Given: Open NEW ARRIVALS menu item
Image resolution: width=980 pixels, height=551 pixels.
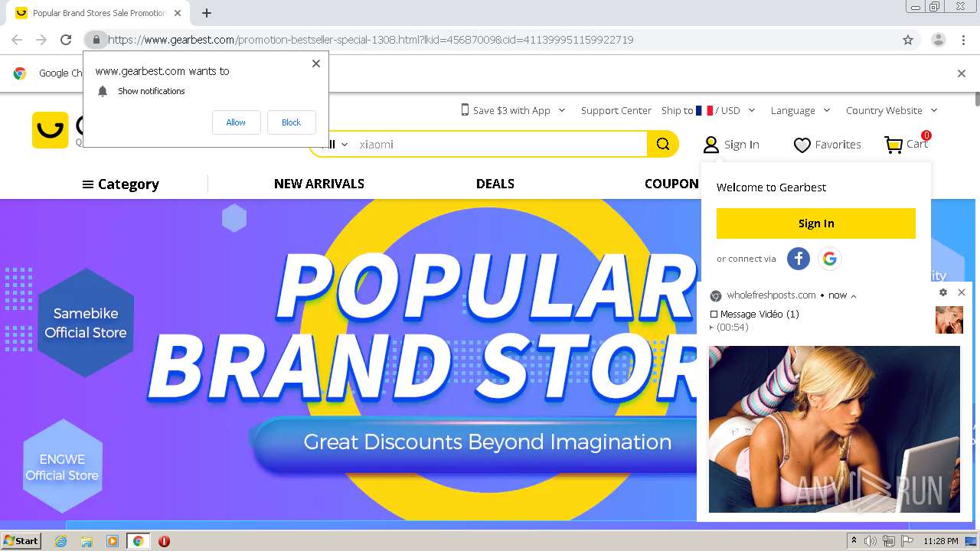Looking at the screenshot, I should coord(319,184).
